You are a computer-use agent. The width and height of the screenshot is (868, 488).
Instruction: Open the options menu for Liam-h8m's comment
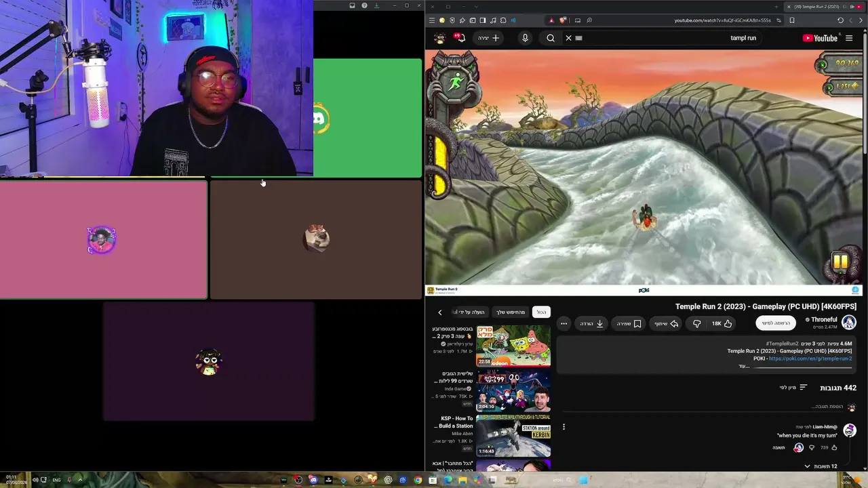(564, 427)
